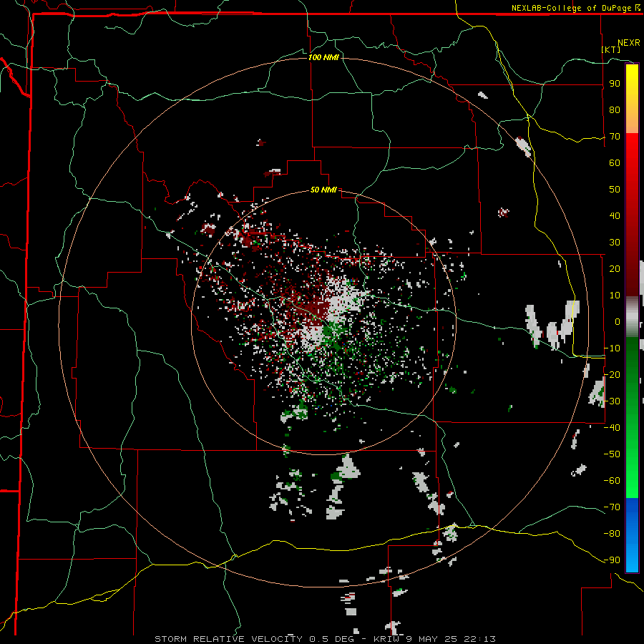Image resolution: width=644 pixels, height=644 pixels.
Task: Select the storm relative velocity caption at bottom
Action: (325, 639)
